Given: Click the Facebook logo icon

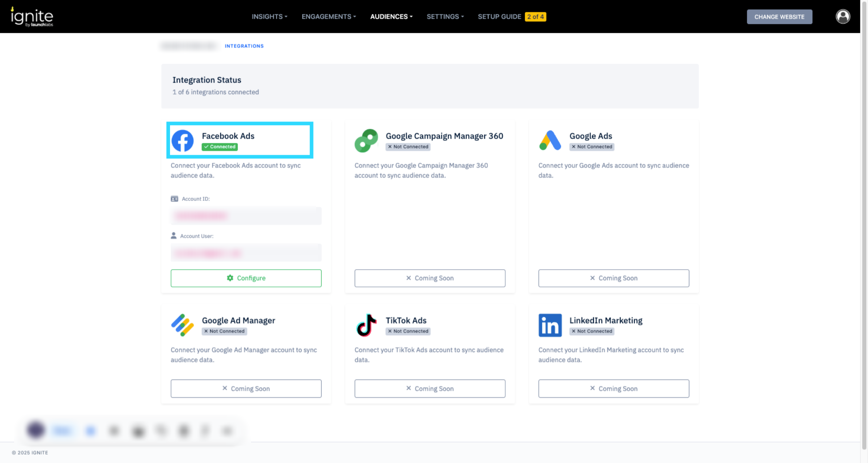Looking at the screenshot, I should [x=183, y=141].
